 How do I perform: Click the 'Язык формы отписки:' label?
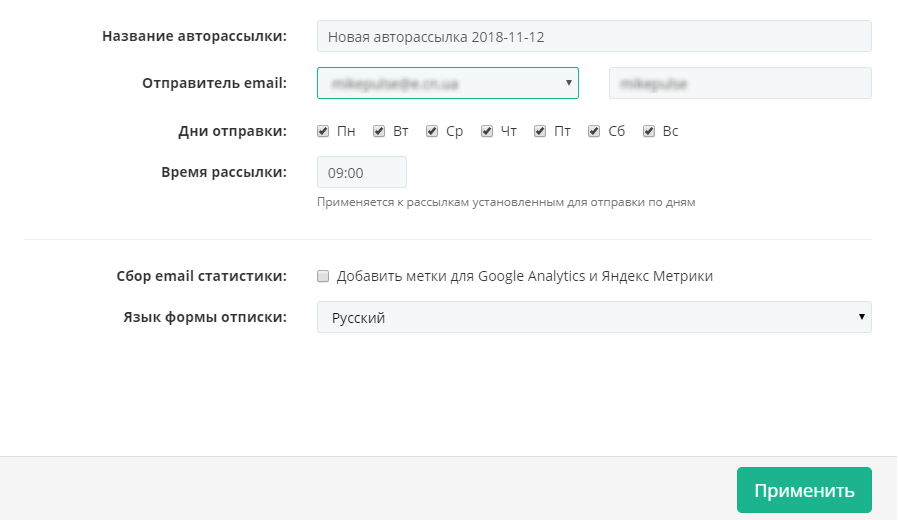205,317
